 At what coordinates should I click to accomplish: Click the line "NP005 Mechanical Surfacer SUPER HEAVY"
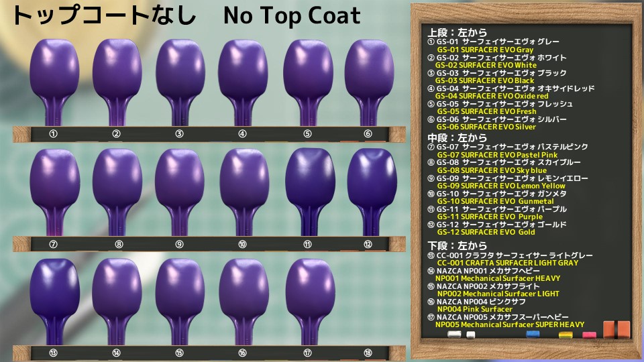click(x=510, y=324)
